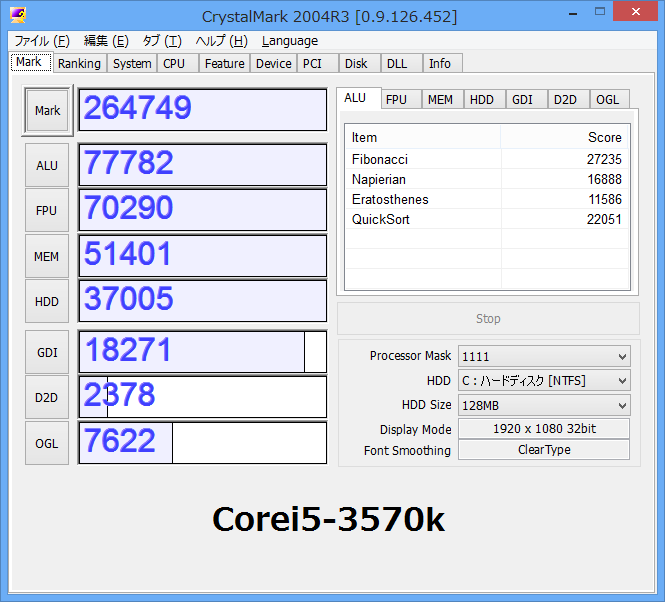Start the D2D benchmark test
Viewport: 665px width, 602px height.
point(47,397)
